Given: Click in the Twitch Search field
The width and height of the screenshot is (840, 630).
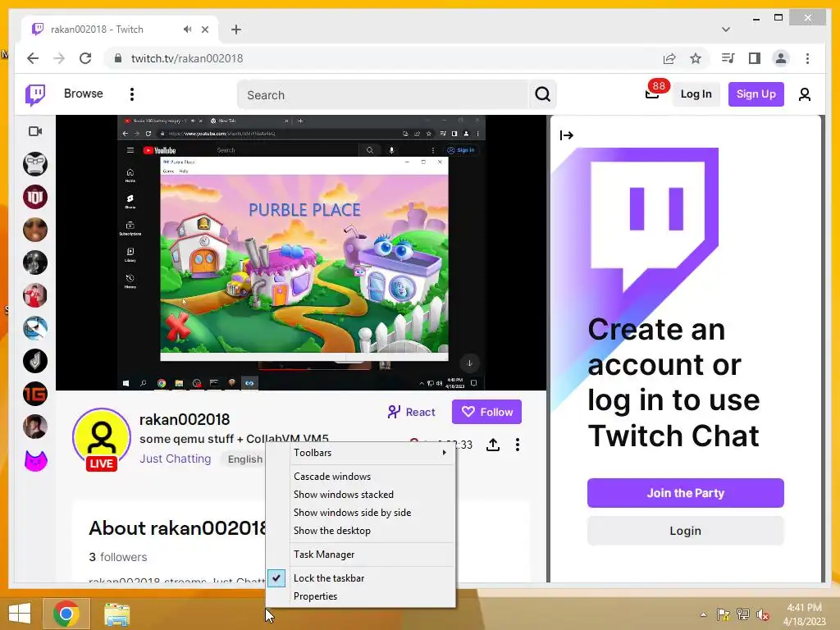Looking at the screenshot, I should coord(383,95).
